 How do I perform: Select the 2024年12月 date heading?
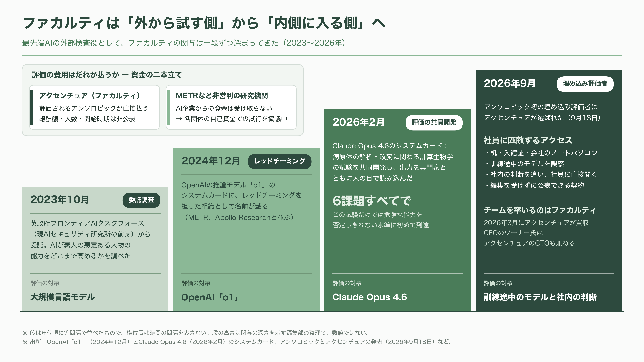point(211,161)
